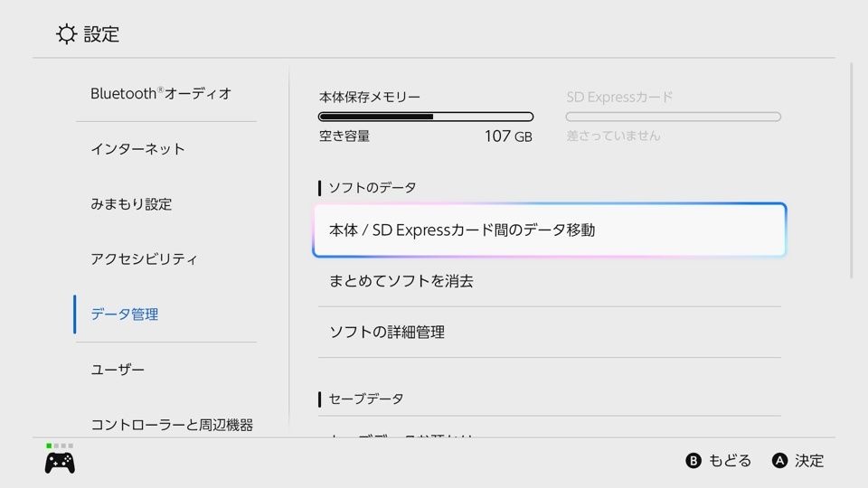Image resolution: width=868 pixels, height=488 pixels.
Task: Open Bluetoothオーディオ settings
Action: coord(161,93)
